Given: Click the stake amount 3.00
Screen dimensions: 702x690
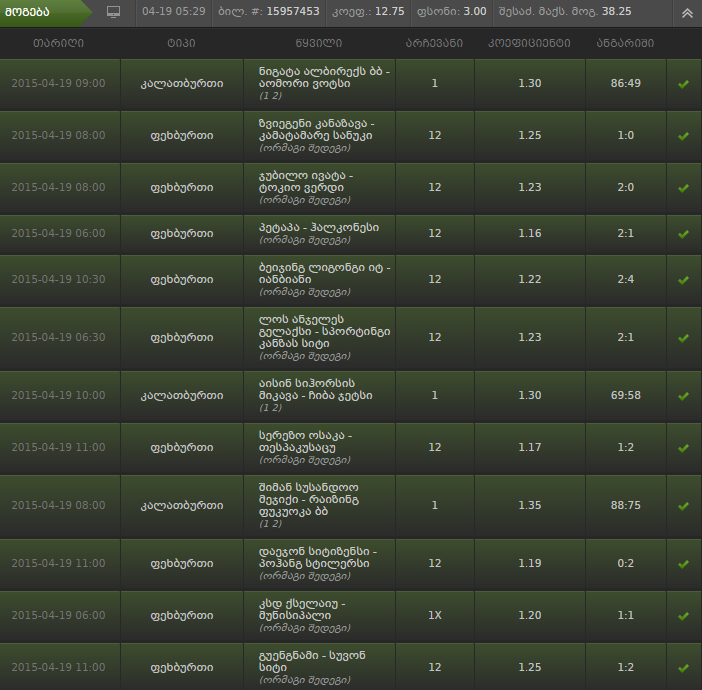Looking at the screenshot, I should [x=475, y=11].
